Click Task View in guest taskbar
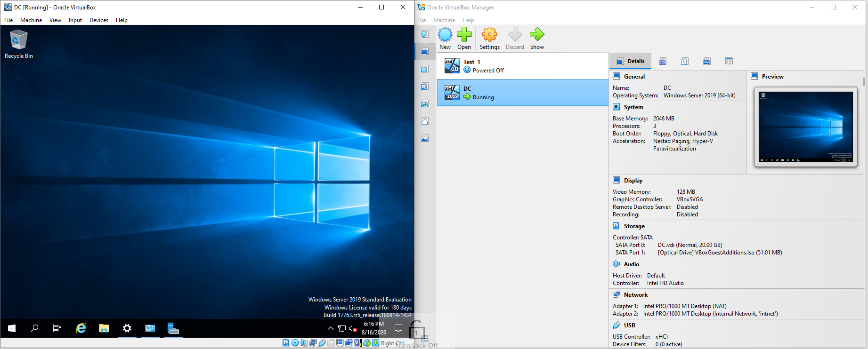 tap(57, 328)
